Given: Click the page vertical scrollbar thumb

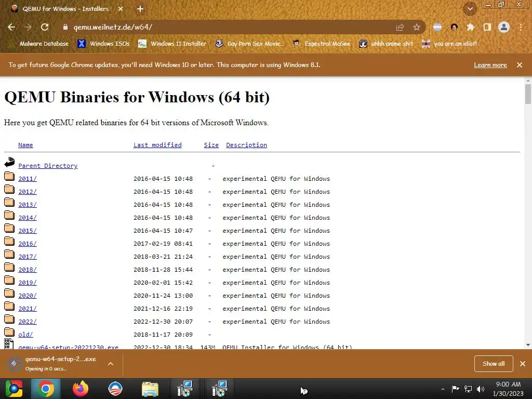Looking at the screenshot, I should point(528,94).
